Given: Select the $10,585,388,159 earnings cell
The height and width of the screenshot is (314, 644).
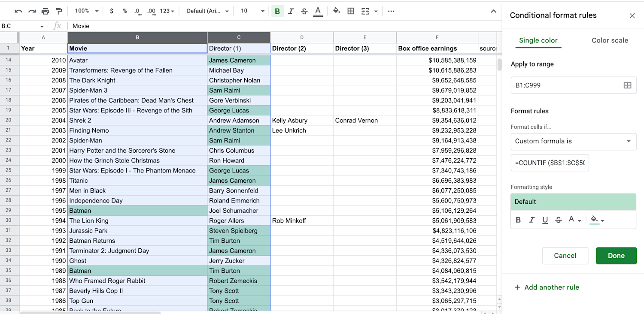Looking at the screenshot, I should tap(437, 60).
